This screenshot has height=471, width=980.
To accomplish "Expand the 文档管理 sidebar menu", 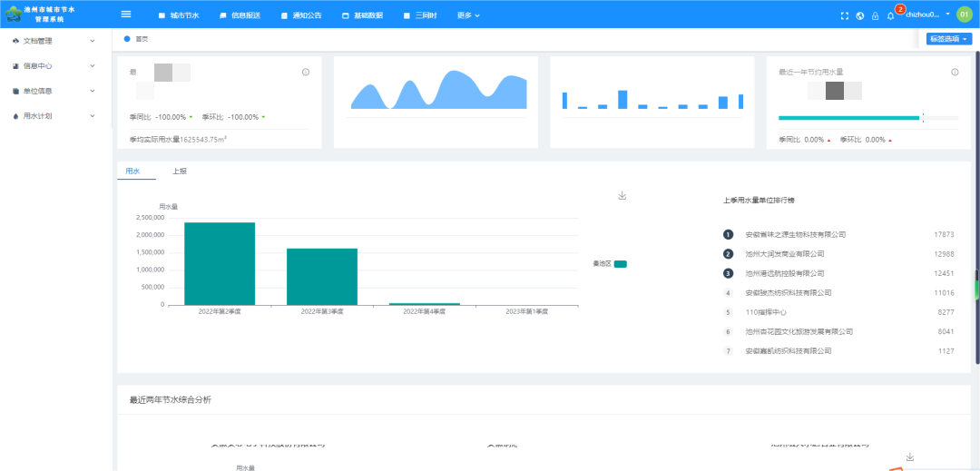I will click(54, 41).
